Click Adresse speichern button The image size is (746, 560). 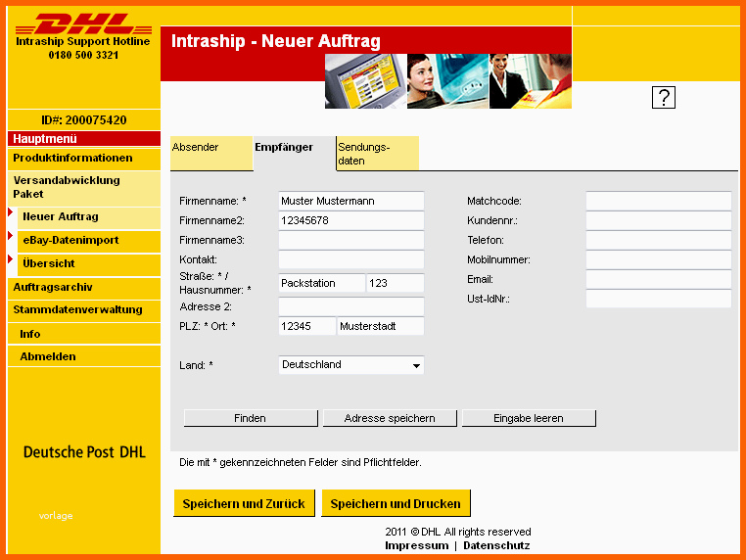[x=390, y=418]
